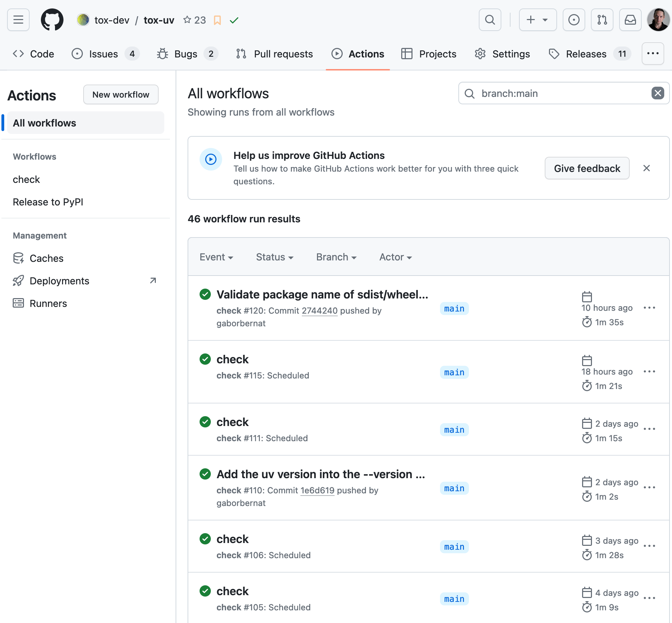Open commit 2744240 link
Image resolution: width=672 pixels, height=623 pixels.
319,310
